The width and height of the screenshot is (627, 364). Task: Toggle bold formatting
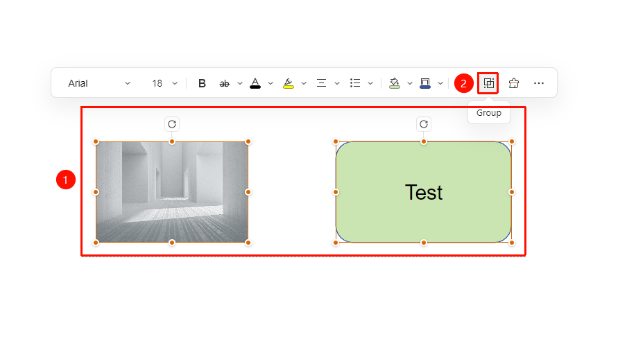[x=202, y=83]
